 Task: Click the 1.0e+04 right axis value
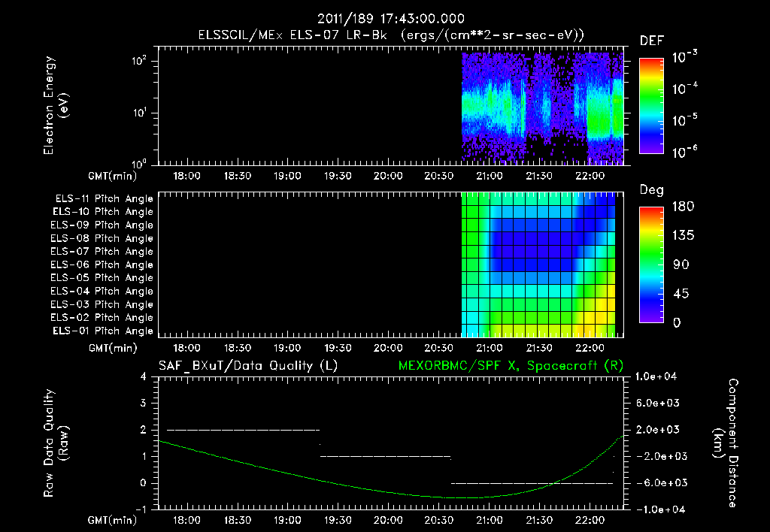click(x=656, y=376)
